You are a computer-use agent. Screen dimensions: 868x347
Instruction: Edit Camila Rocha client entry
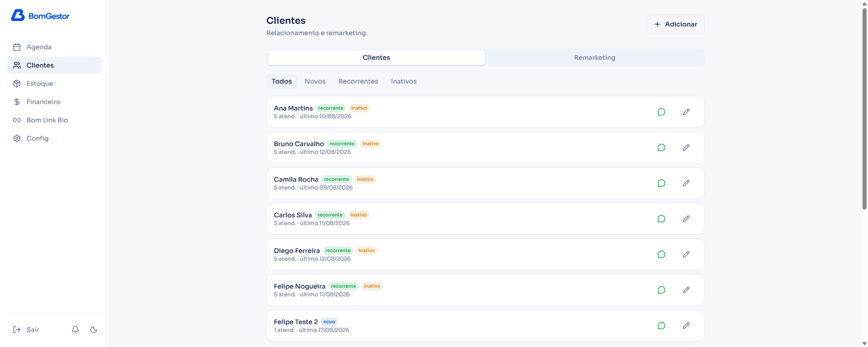point(686,183)
